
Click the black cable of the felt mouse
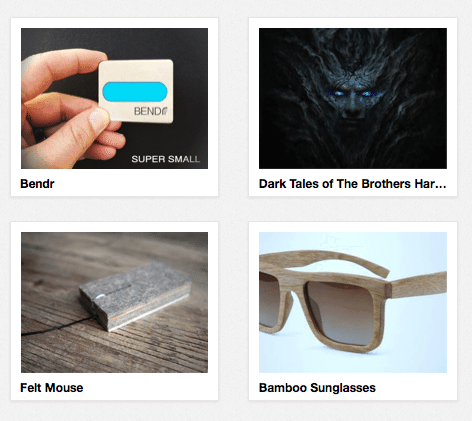[x=59, y=326]
